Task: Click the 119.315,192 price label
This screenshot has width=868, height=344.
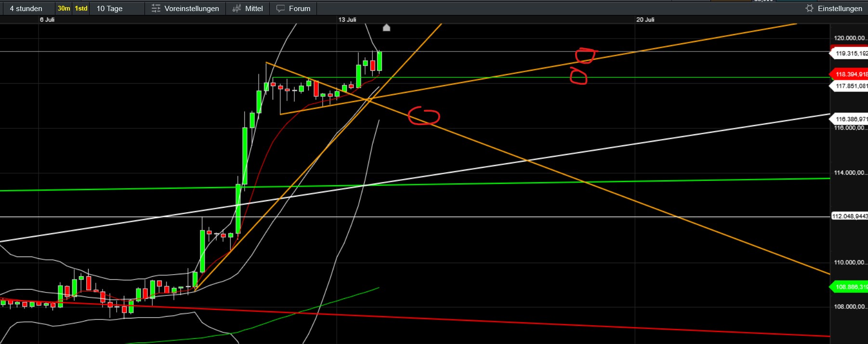Action: pos(850,53)
